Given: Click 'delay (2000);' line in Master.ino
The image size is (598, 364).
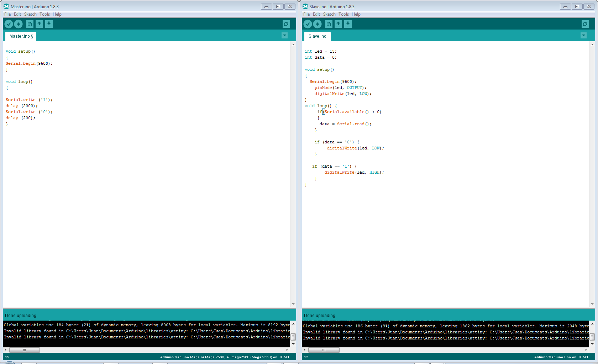Looking at the screenshot, I should (22, 106).
